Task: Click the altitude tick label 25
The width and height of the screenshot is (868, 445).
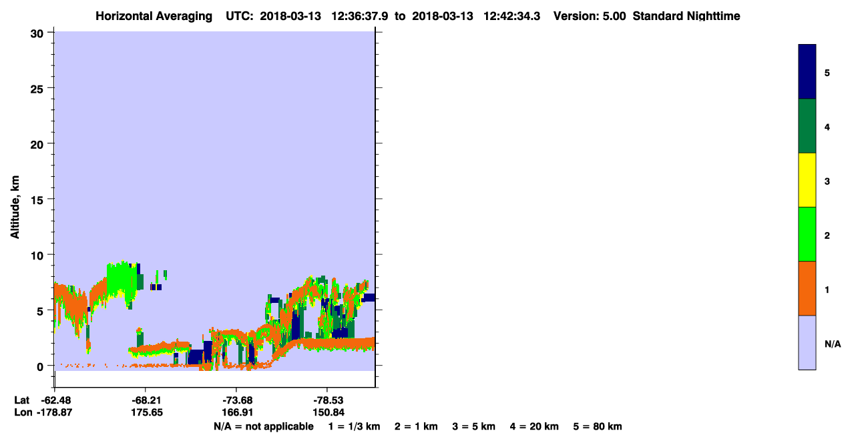Action: click(x=39, y=88)
